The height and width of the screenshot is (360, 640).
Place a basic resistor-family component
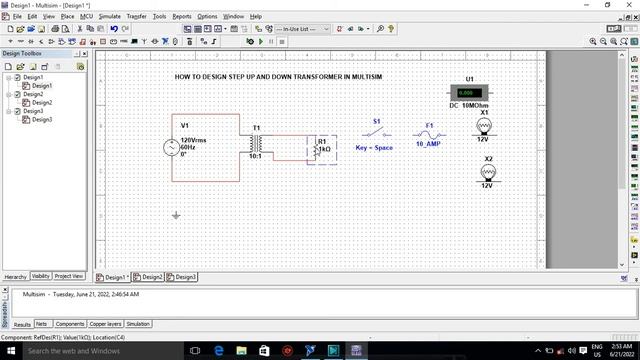pos(20,42)
